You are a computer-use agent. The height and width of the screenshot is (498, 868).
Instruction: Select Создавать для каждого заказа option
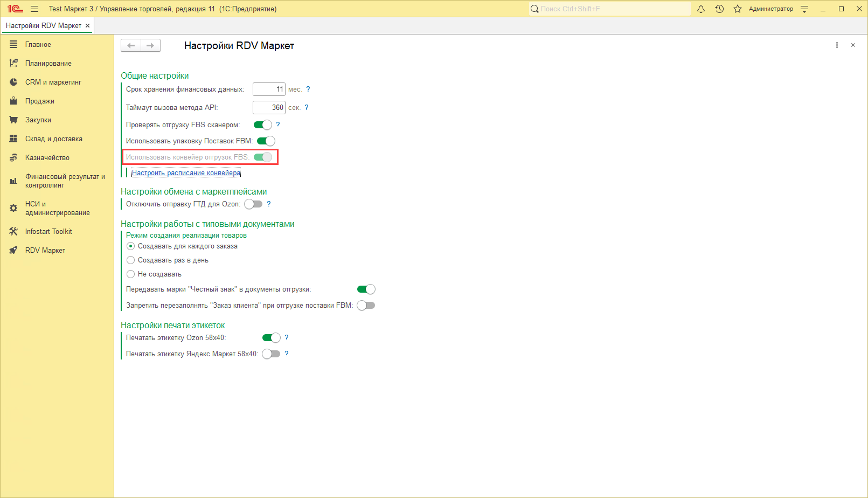[182, 246]
